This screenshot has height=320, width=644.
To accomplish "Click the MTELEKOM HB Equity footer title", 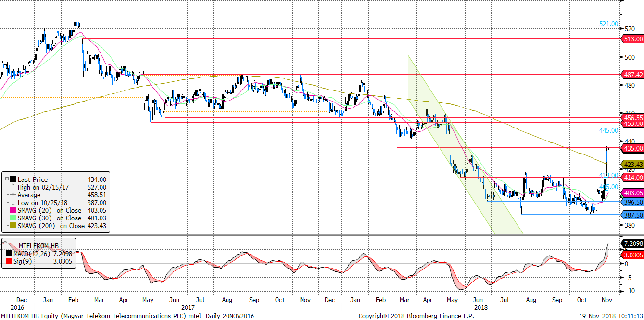I will (x=127, y=316).
